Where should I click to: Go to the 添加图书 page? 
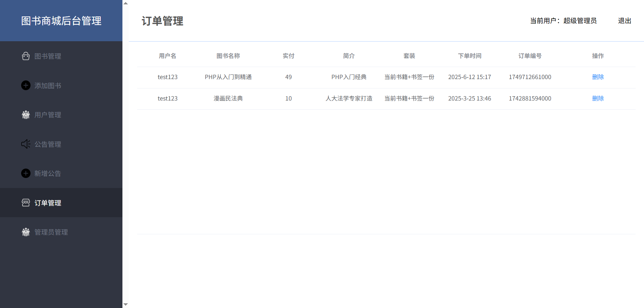click(x=61, y=85)
